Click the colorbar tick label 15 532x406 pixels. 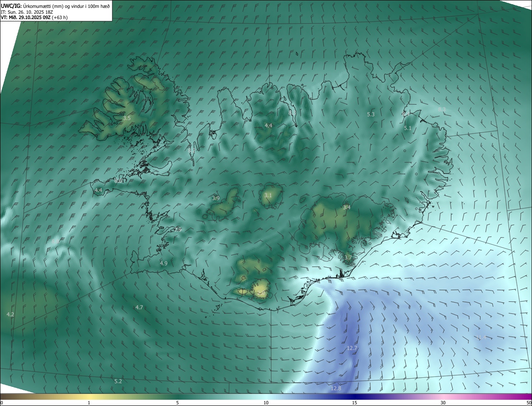tap(355, 403)
